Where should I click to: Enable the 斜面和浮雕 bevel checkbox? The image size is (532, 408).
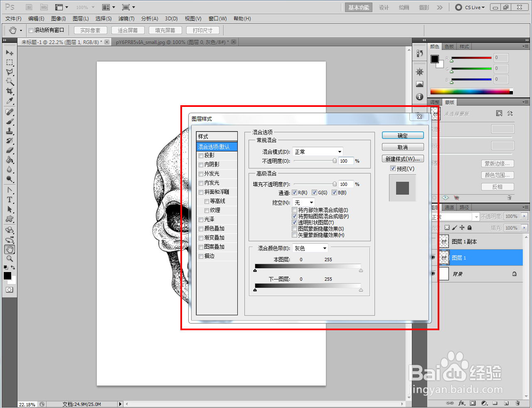[x=201, y=192]
